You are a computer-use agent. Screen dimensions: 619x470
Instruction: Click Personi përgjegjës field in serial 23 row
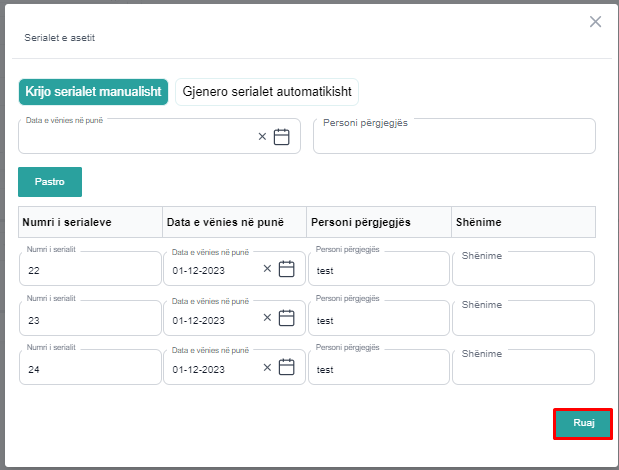click(378, 320)
